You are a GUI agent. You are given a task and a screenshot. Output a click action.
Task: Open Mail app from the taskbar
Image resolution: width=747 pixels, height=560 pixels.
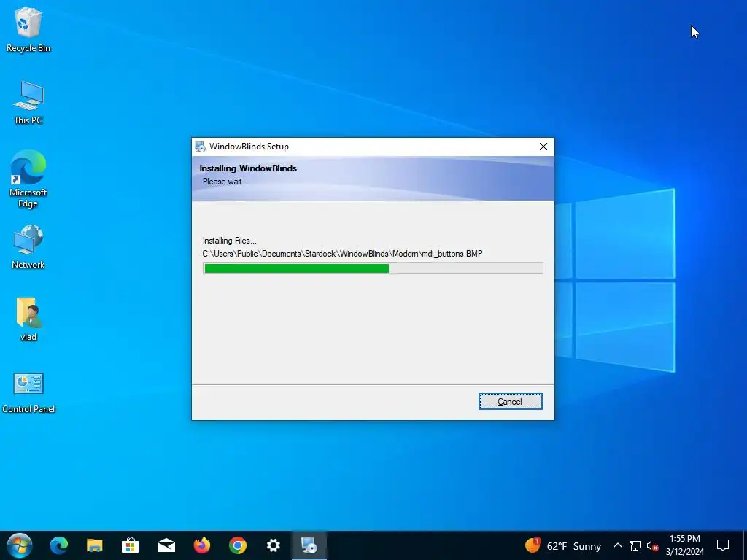[166, 545]
